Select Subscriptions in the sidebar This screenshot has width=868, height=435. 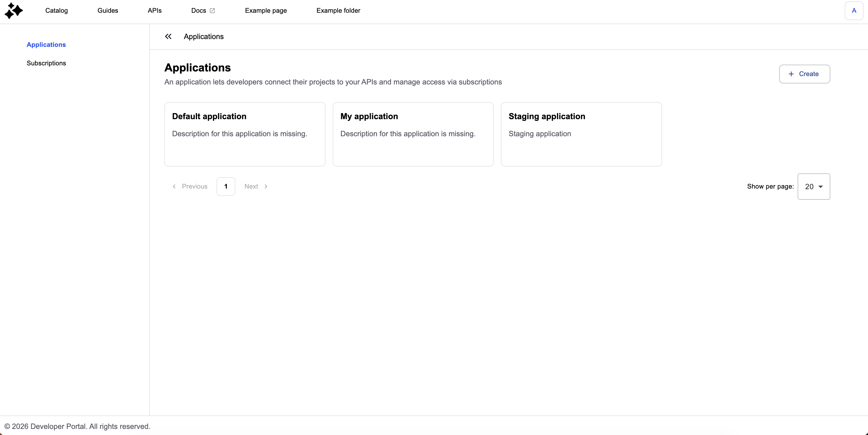coord(46,63)
